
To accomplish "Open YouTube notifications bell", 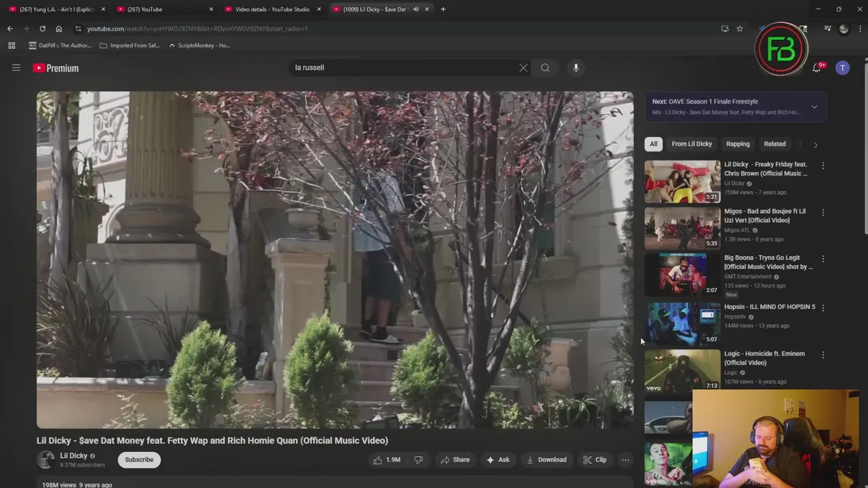I will click(x=816, y=68).
